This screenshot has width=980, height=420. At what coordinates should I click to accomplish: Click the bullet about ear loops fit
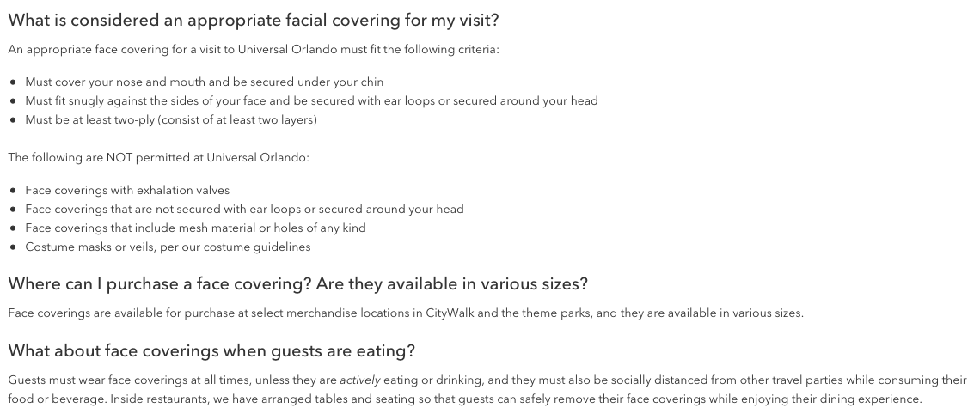coord(311,101)
